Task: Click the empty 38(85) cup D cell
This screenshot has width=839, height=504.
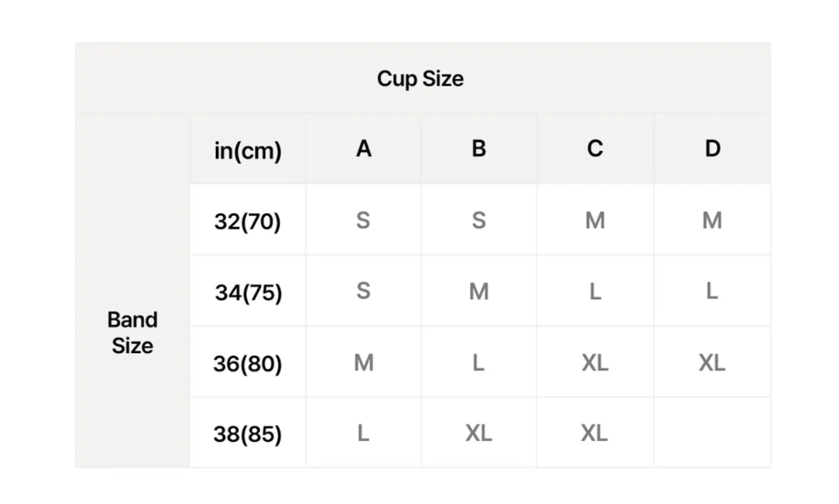Action: point(712,432)
